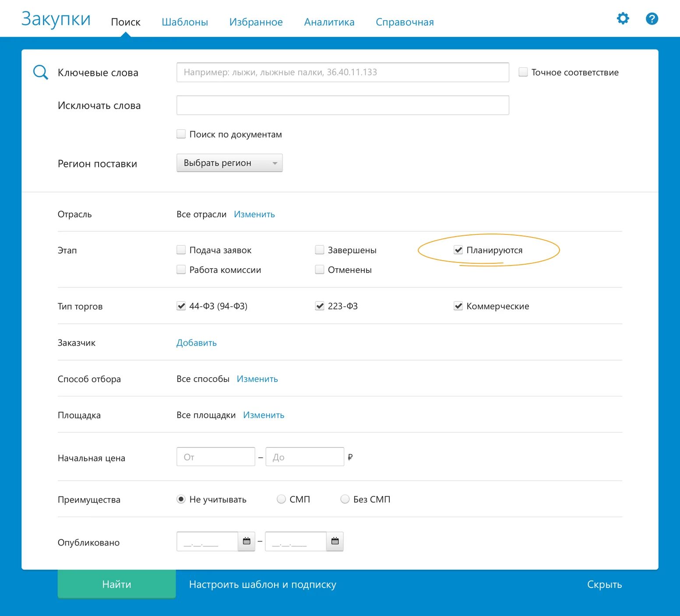Open the first Опубликовано calendar picker
This screenshot has height=616, width=680.
click(x=247, y=542)
